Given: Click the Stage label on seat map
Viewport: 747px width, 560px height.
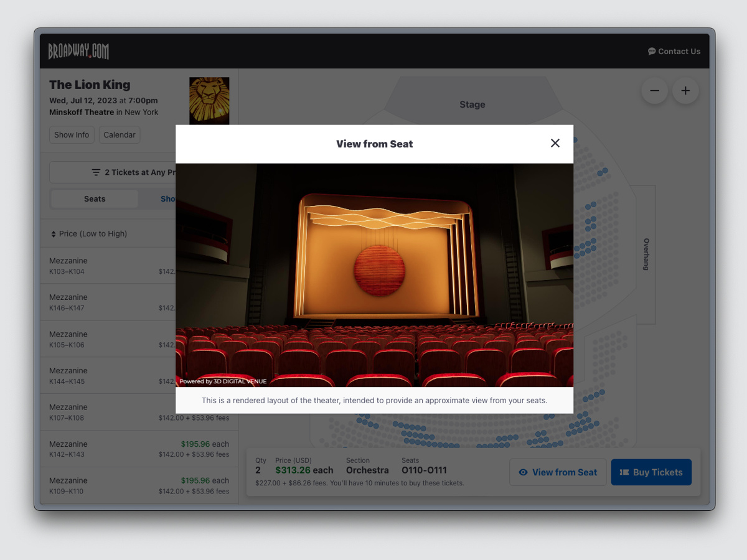Looking at the screenshot, I should point(472,105).
